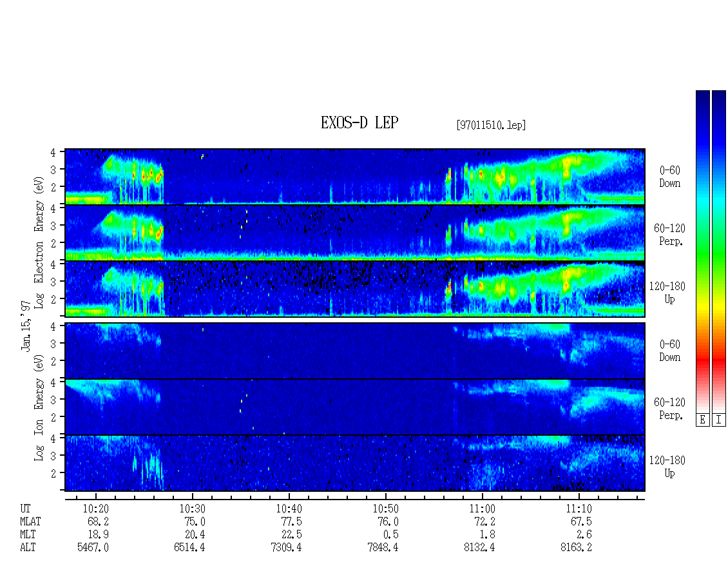
Task: Select the 10:30 UT time tick label
Action: (x=193, y=509)
